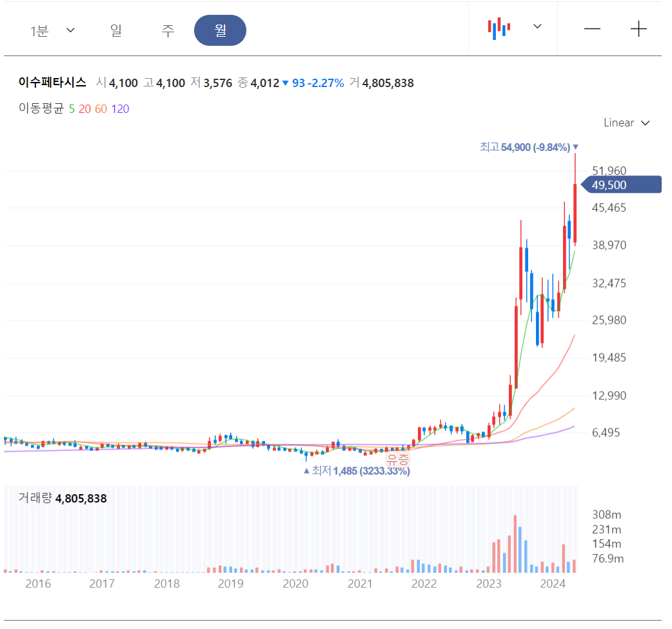Toggle the 60-period moving average
This screenshot has width=672, height=629.
tap(101, 109)
